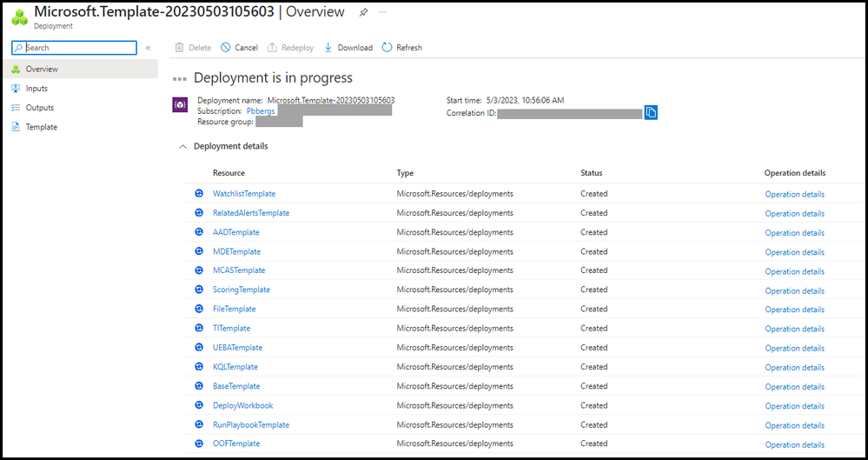Click the purple deployment resource icon
Image resolution: width=868 pixels, height=460 pixels.
pyautogui.click(x=180, y=104)
